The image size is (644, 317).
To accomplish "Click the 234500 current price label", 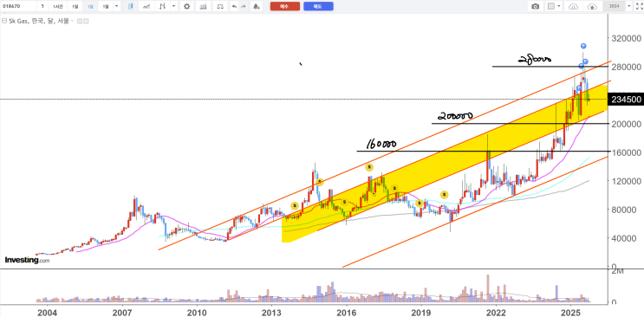I will 626,100.
